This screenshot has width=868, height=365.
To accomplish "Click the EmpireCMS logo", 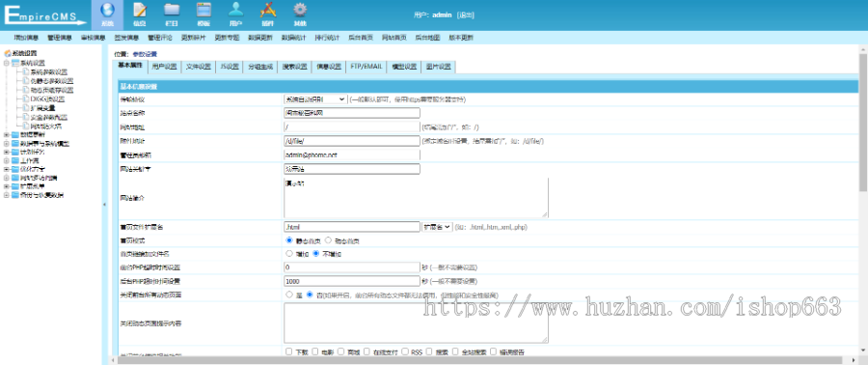I will (45, 15).
